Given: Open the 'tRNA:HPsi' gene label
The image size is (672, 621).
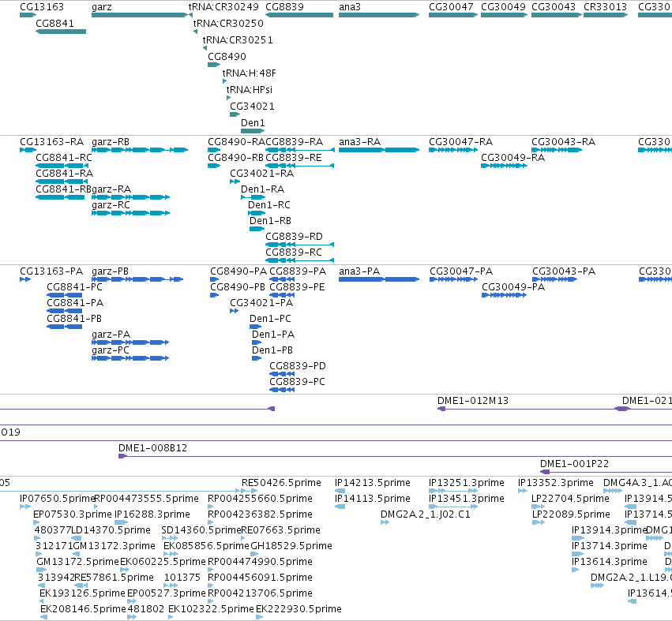Looking at the screenshot, I should 250,90.
